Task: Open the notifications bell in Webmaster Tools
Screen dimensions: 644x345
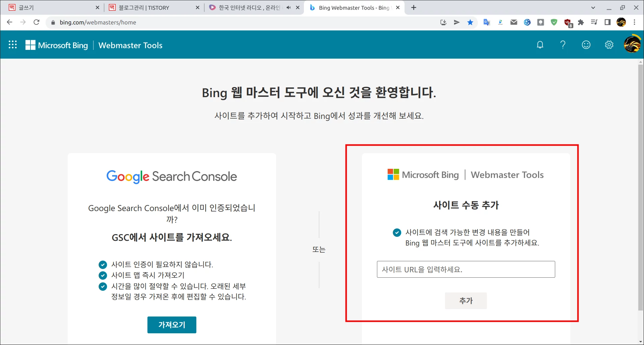Action: 540,45
